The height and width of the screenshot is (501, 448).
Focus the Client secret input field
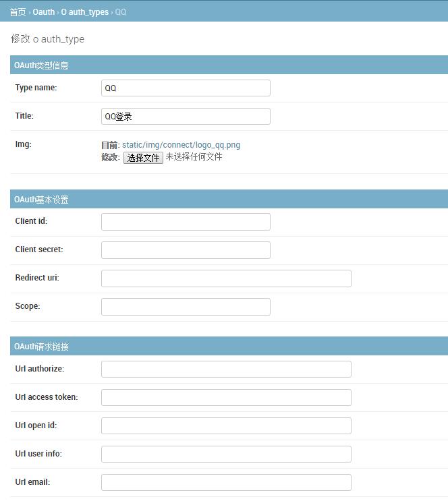(x=186, y=250)
